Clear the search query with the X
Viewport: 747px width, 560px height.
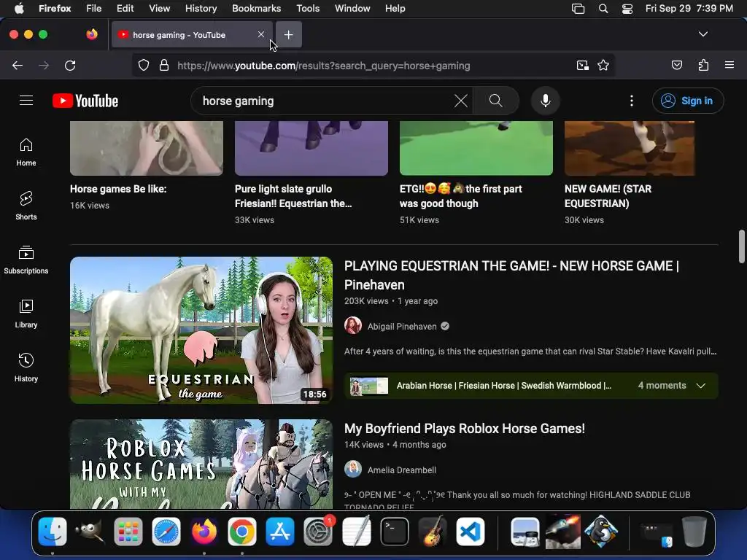coord(461,101)
